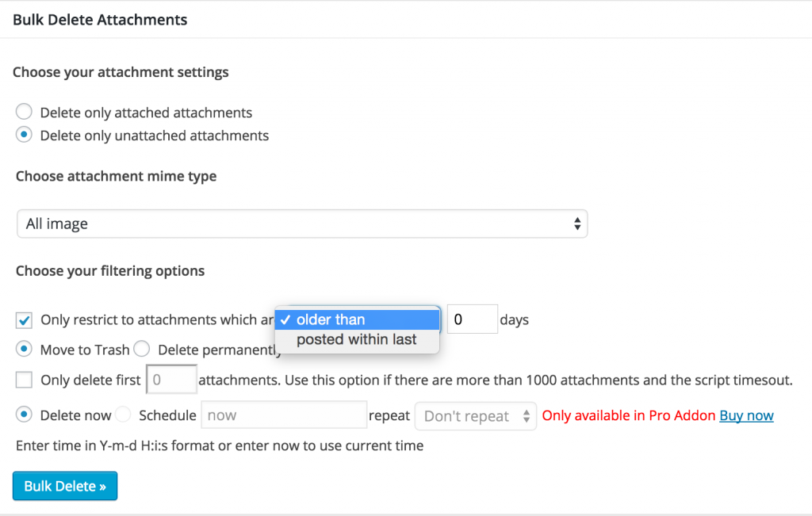Select the "Delete only attached attachments" radio button
The height and width of the screenshot is (516, 812).
click(24, 112)
